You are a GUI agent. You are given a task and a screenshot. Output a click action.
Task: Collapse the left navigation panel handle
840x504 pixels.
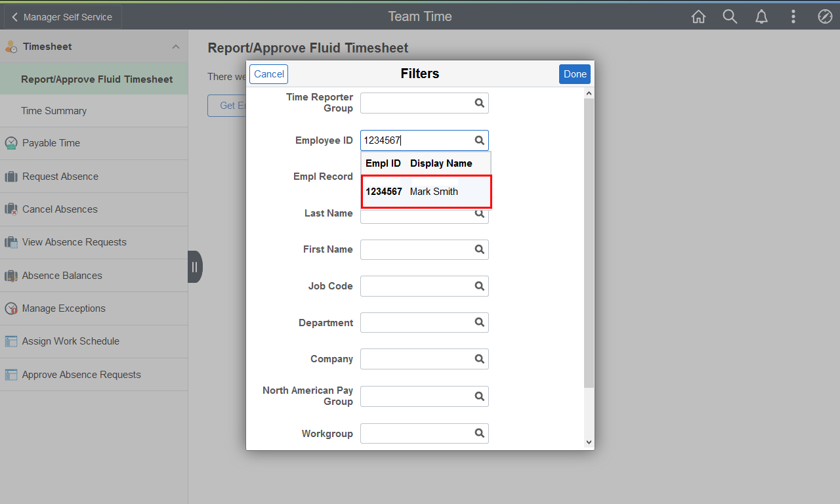point(195,267)
